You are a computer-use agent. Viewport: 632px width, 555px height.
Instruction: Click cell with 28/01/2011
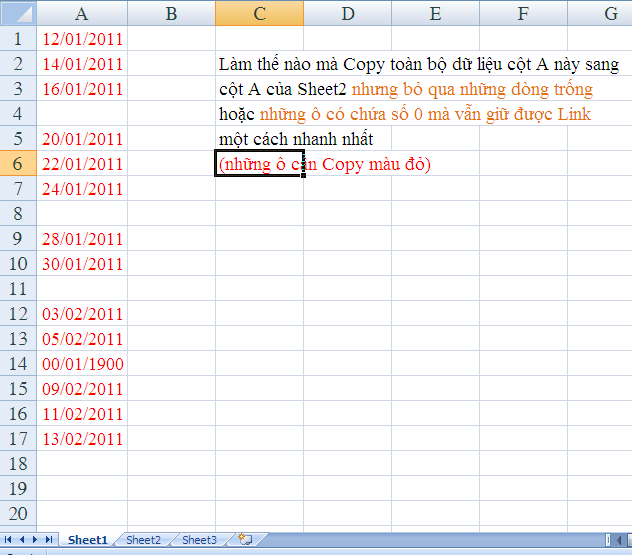[82, 239]
